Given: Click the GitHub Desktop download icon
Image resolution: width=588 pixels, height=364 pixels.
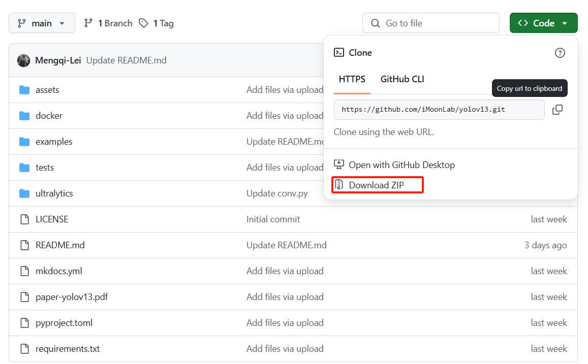Looking at the screenshot, I should (339, 164).
